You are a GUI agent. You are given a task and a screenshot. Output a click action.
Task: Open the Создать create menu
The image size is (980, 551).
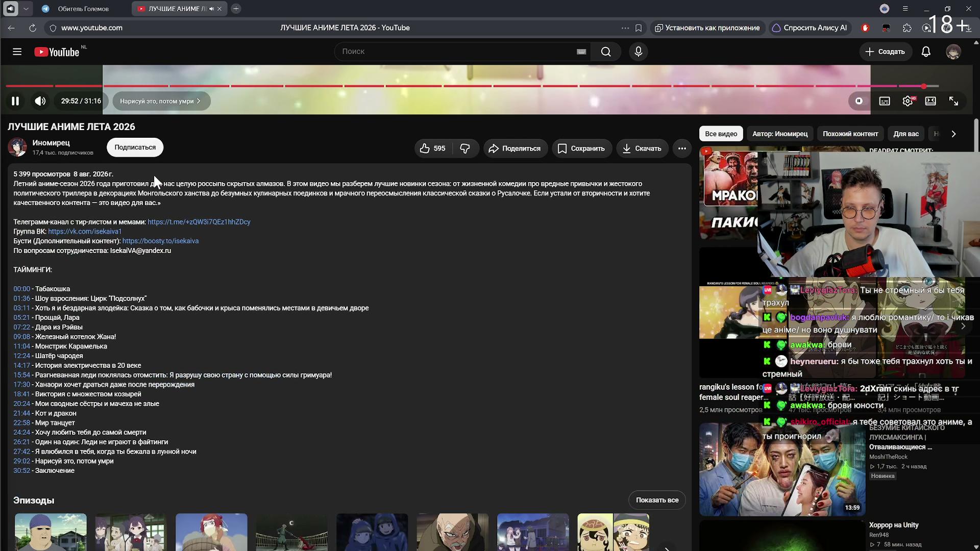pos(885,52)
